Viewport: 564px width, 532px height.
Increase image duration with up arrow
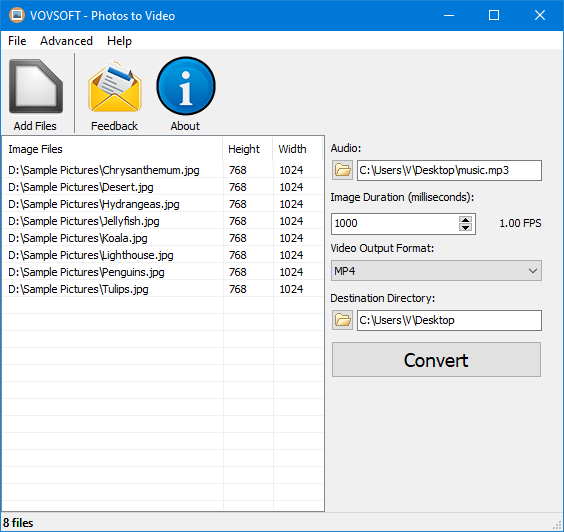click(465, 219)
